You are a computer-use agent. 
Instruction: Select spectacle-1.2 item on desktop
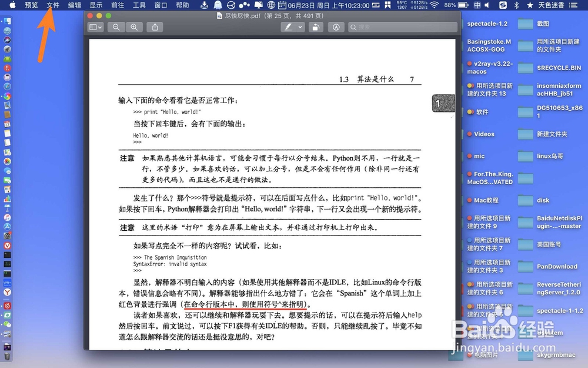pos(487,24)
